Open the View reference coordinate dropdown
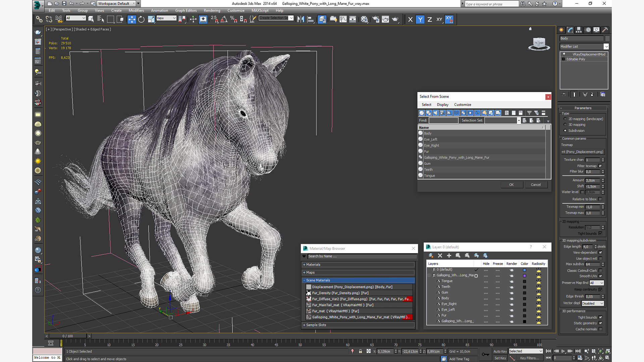This screenshot has height=362, width=644. click(166, 18)
